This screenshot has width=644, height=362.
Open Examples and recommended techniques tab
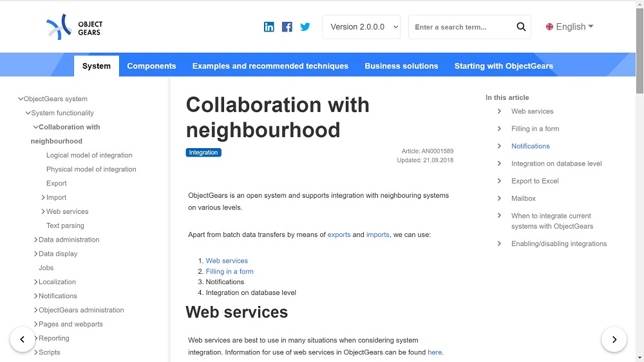270,66
